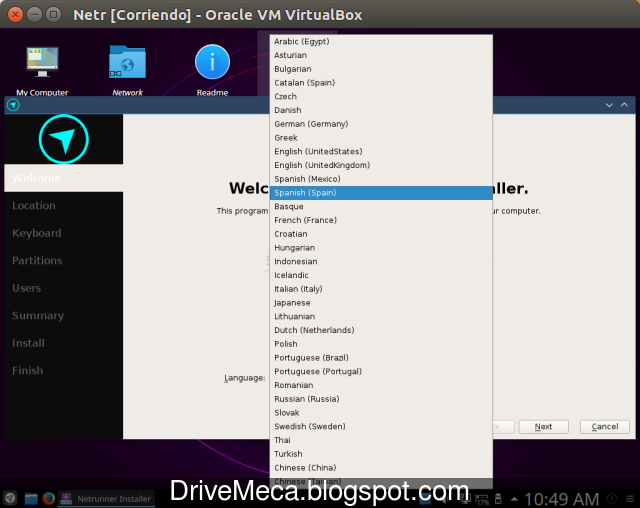Select French (France)
The height and width of the screenshot is (508, 640).
381,220
